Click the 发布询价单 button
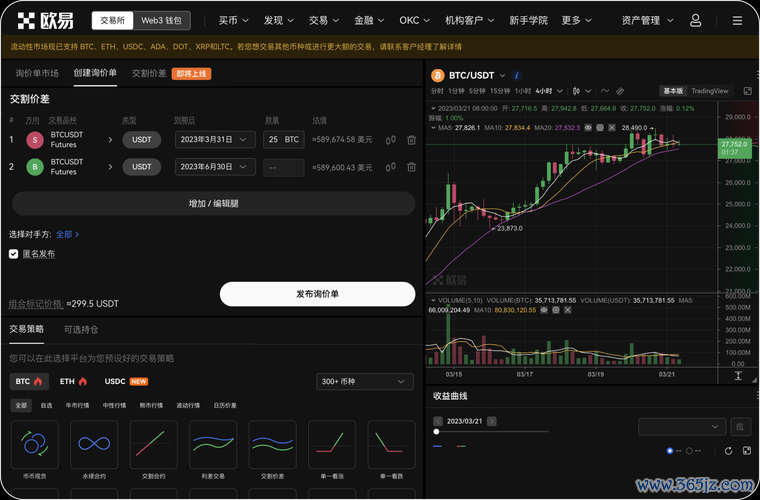 click(317, 294)
